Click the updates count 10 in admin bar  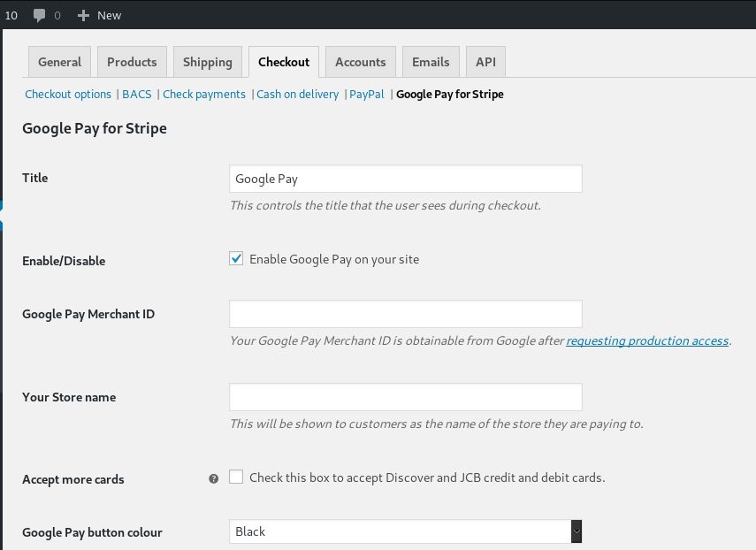click(11, 15)
